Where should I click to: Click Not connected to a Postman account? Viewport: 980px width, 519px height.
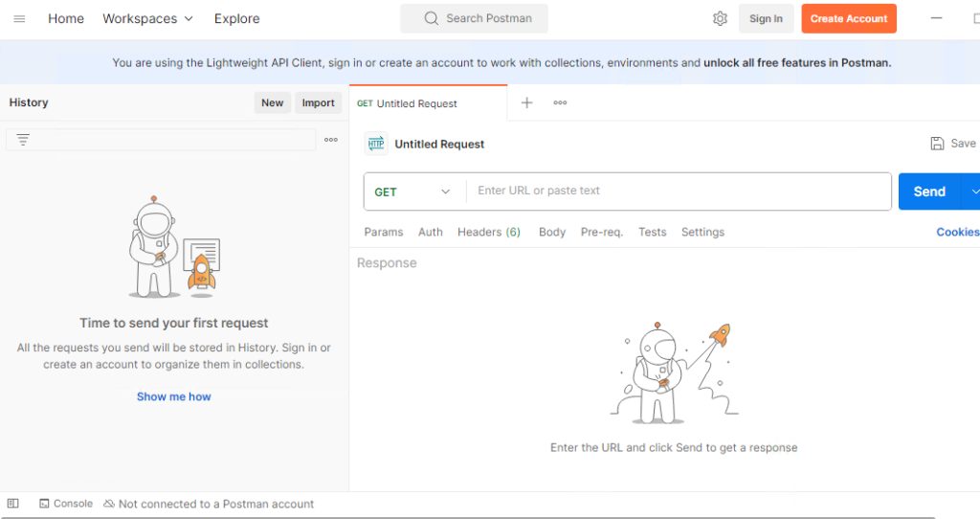coord(216,504)
